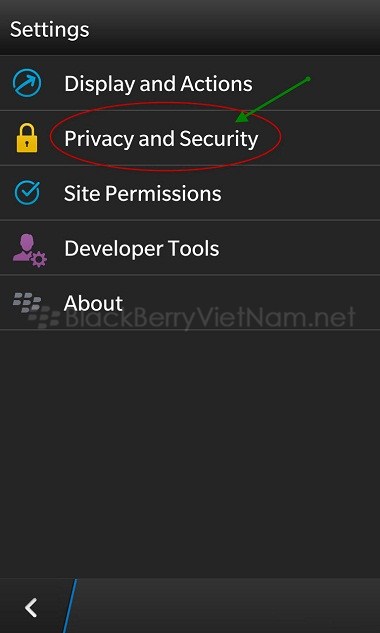Click the Settings title header

click(50, 30)
